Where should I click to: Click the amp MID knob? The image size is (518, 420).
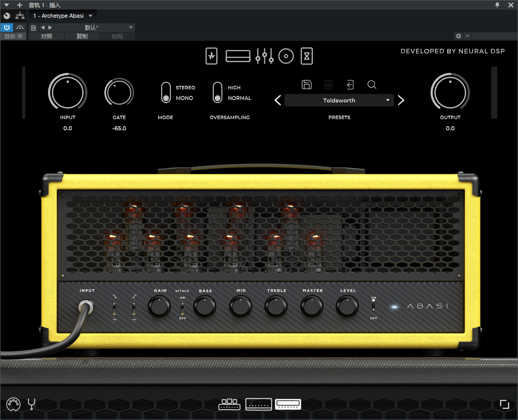(241, 306)
